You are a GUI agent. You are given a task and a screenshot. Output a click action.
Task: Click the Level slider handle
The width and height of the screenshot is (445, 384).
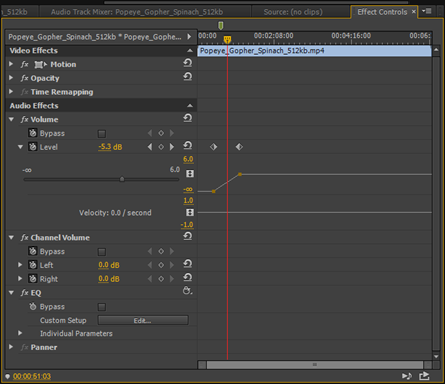click(122, 179)
